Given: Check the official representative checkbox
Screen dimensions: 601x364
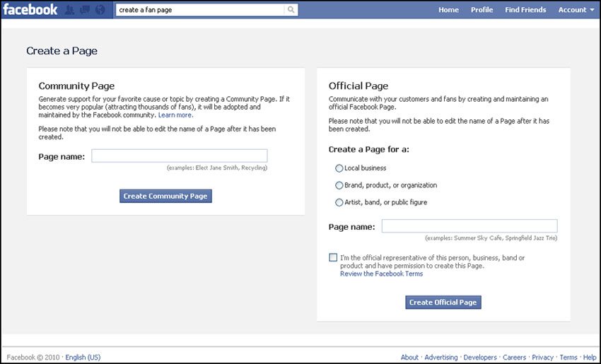Looking at the screenshot, I should (333, 257).
